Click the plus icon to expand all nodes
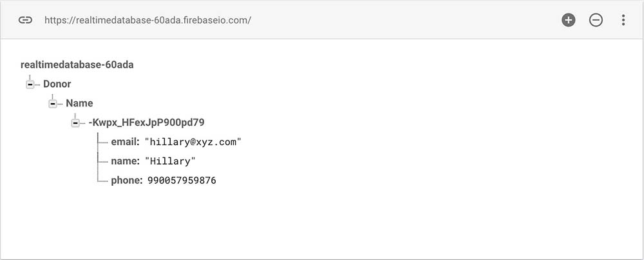This screenshot has height=260, width=644. pos(568,20)
